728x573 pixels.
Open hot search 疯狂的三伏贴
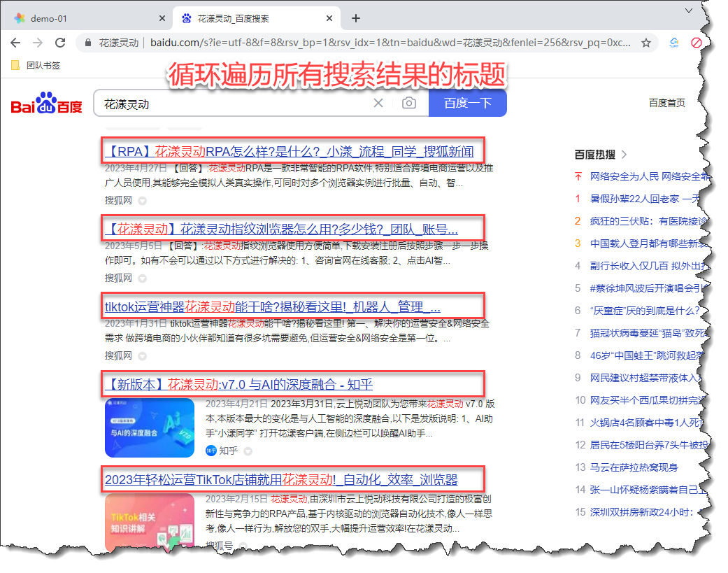[x=648, y=221]
